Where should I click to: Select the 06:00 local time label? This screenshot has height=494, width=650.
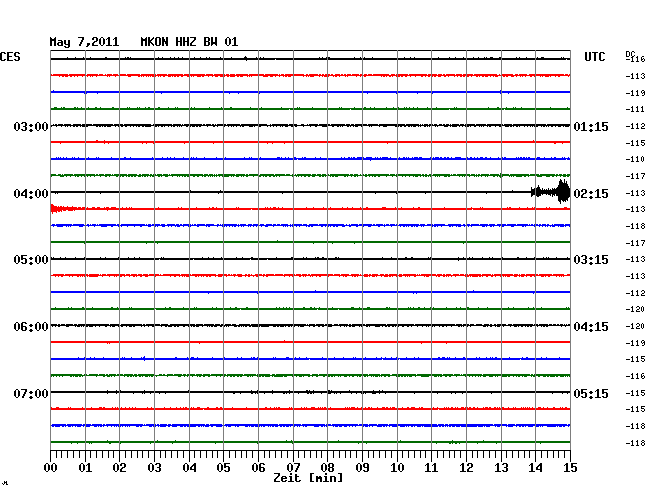coord(31,327)
